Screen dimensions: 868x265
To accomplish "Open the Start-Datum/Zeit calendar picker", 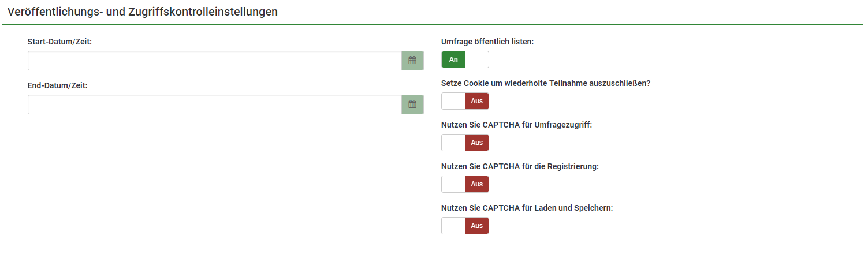I will pyautogui.click(x=412, y=61).
